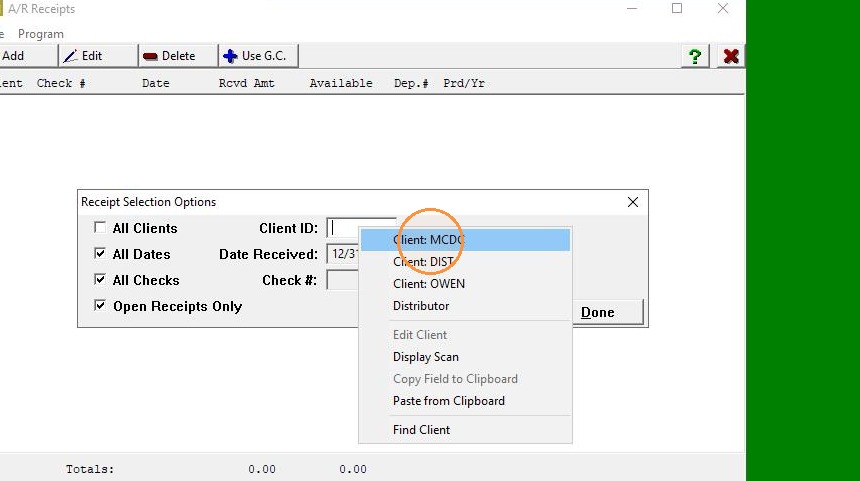860x481 pixels.
Task: Click the Available column header
Action: [x=341, y=83]
